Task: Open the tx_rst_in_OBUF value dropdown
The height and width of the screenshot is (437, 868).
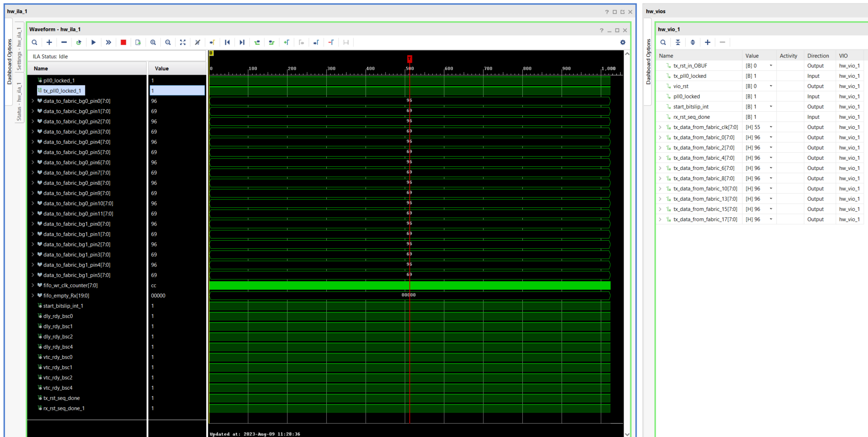Action: point(771,65)
